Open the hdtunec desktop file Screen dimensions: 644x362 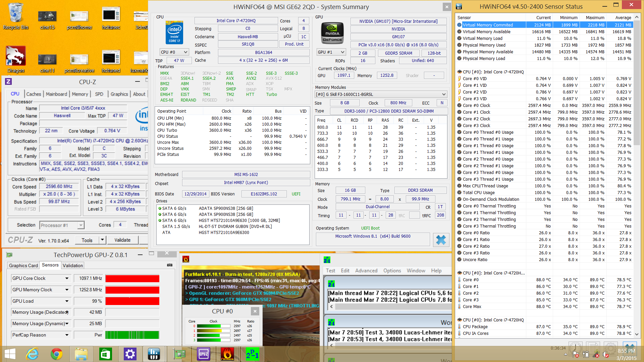[111, 18]
